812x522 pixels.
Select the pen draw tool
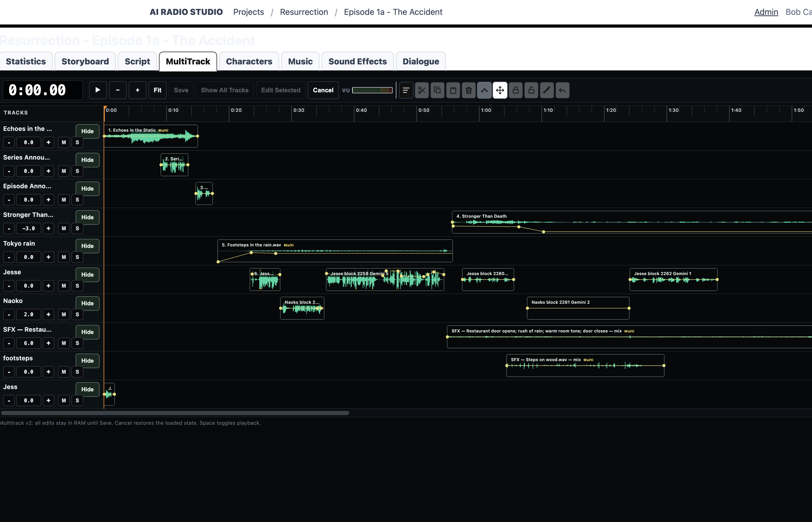click(547, 90)
